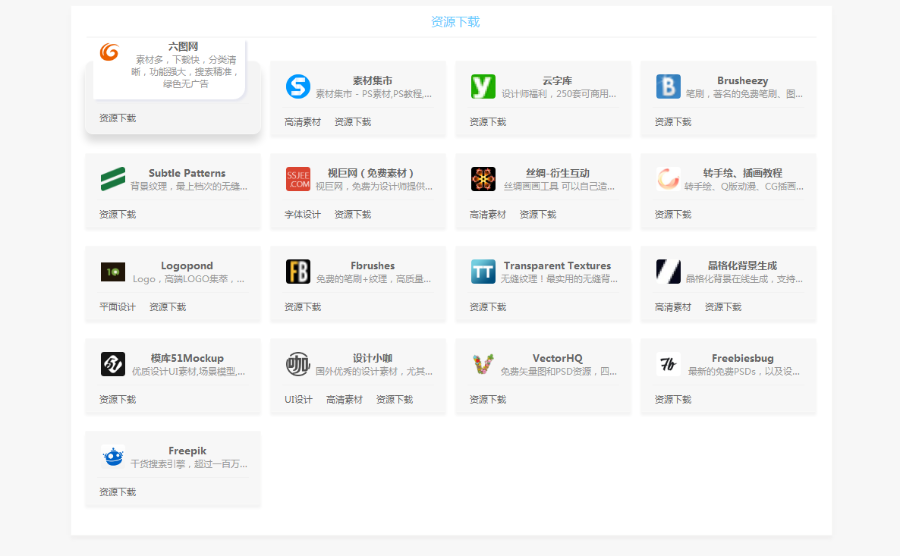
Task: Click the Subtle Patterns green stripes icon
Action: point(113,179)
